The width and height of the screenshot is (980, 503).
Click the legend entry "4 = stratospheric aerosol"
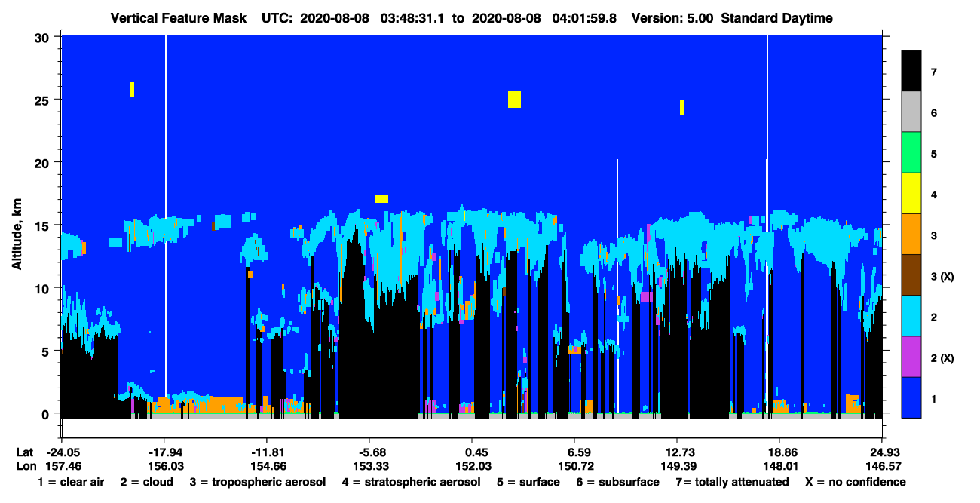click(x=412, y=482)
